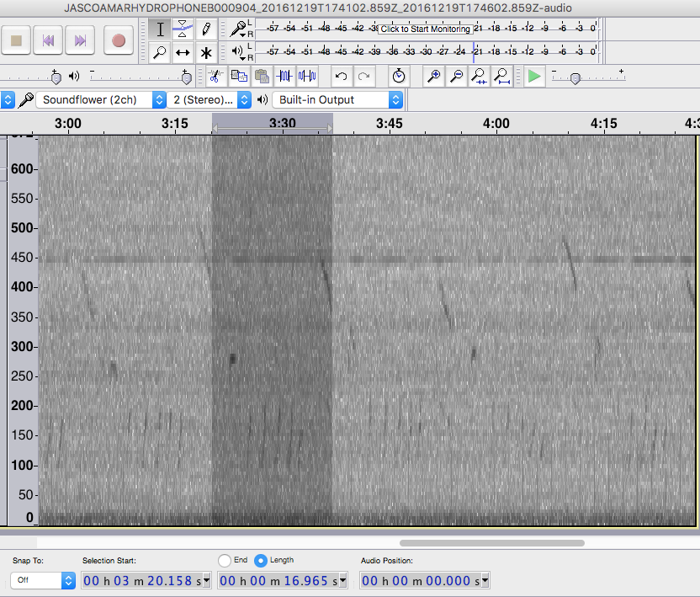This screenshot has width=700, height=597.
Task: Expand the Built-in Output device dropdown
Action: (337, 99)
